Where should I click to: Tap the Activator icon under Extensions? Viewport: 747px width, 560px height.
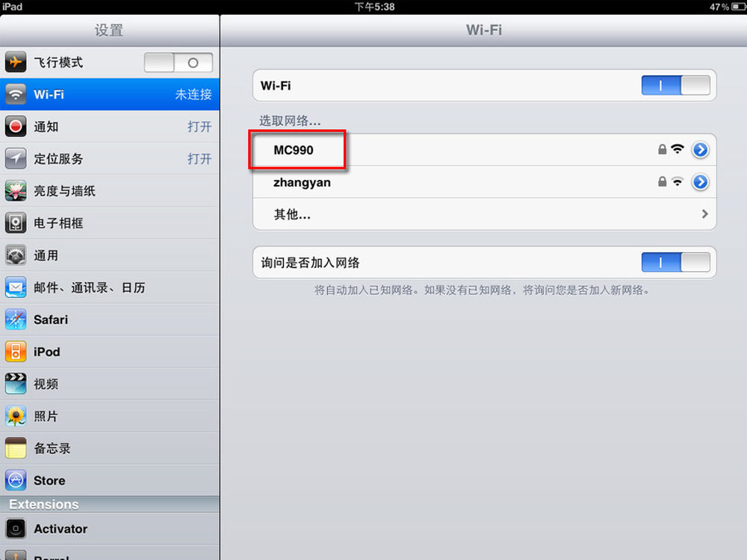tap(15, 529)
